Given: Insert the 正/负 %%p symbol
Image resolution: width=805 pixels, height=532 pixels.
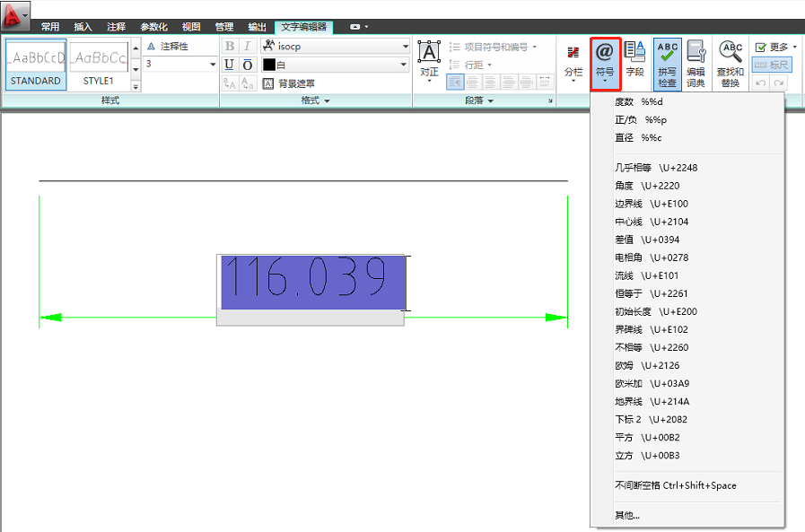Looking at the screenshot, I should click(687, 120).
